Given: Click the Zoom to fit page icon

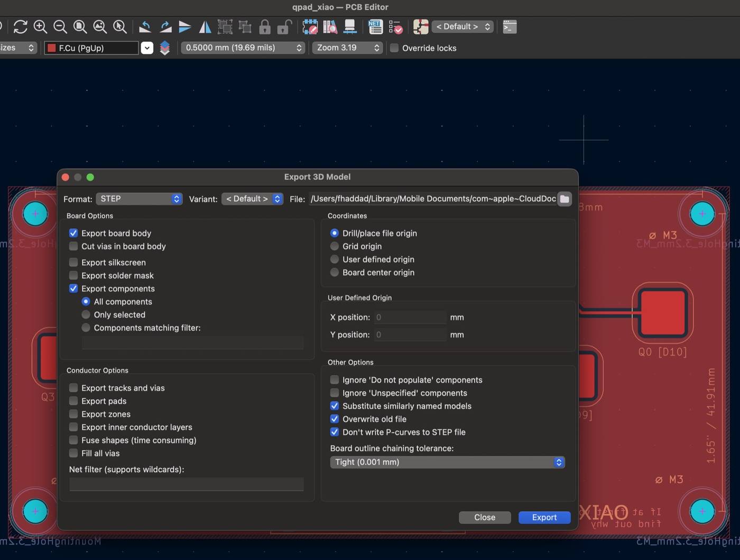Looking at the screenshot, I should click(80, 26).
